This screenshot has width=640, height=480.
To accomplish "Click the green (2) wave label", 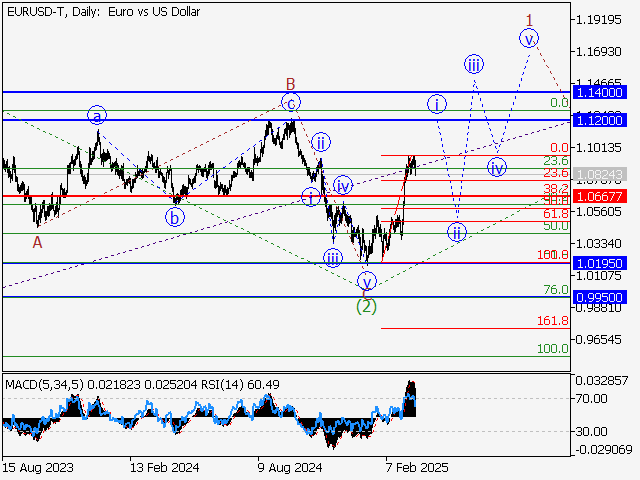I will click(x=367, y=306).
